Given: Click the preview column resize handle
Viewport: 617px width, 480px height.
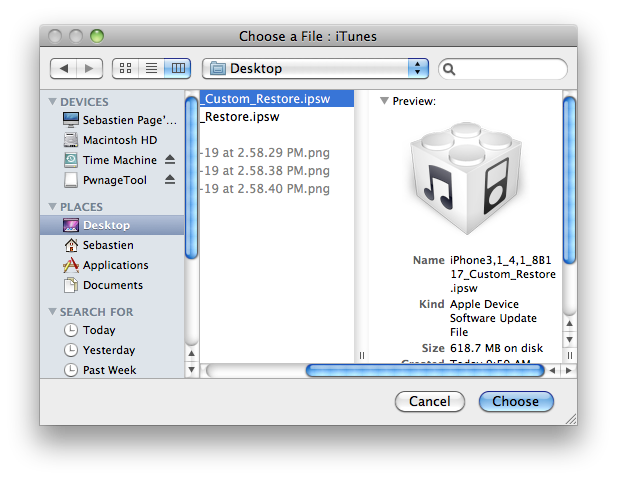Looking at the screenshot, I should click(569, 355).
